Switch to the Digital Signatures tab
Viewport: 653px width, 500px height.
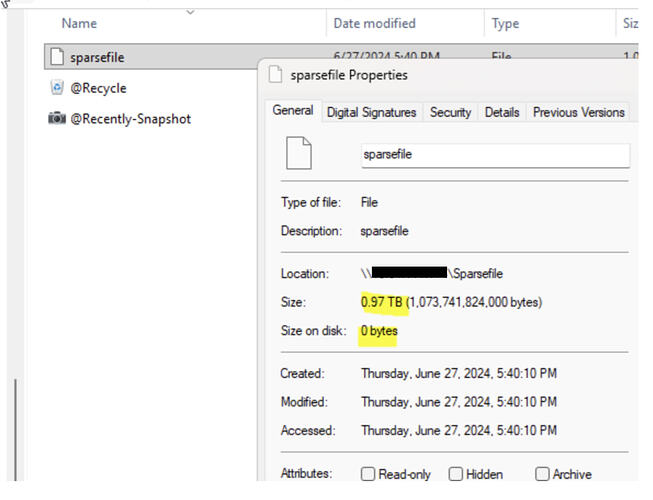click(x=371, y=113)
